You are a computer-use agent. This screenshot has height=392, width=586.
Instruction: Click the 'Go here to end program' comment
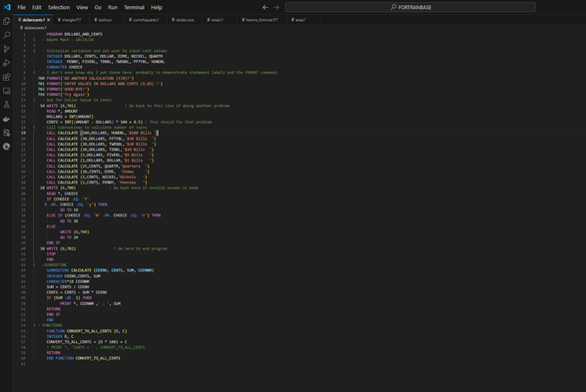tap(140, 248)
